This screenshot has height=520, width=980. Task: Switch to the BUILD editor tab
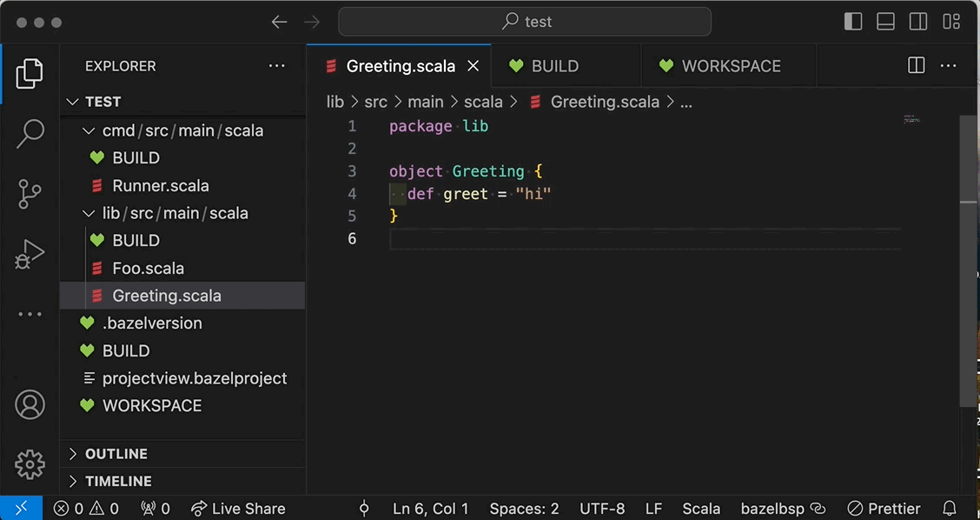coord(566,66)
